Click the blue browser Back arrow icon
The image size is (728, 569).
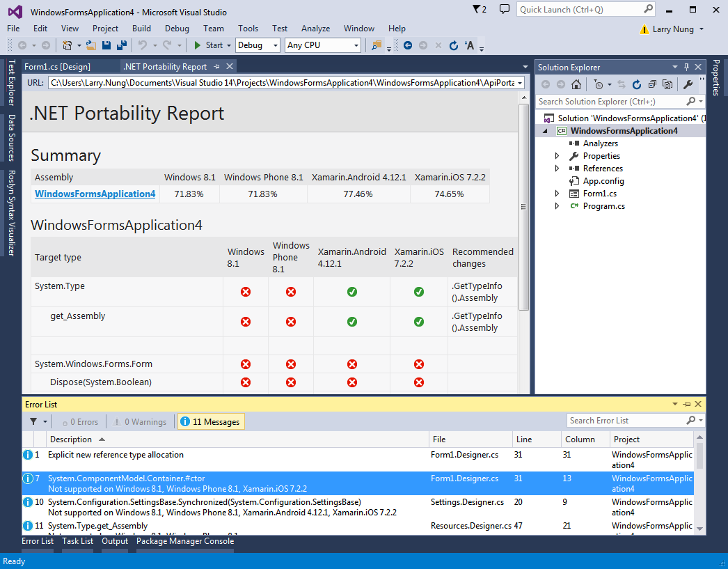point(408,45)
